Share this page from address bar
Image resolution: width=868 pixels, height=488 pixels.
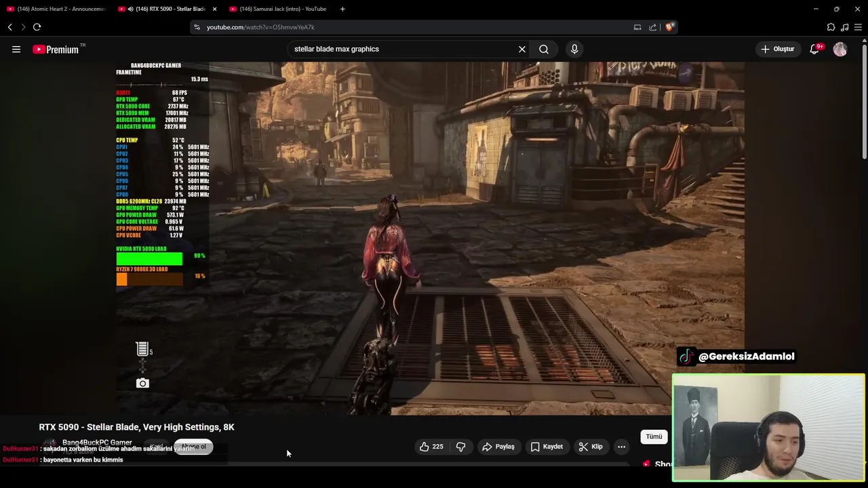pos(652,27)
